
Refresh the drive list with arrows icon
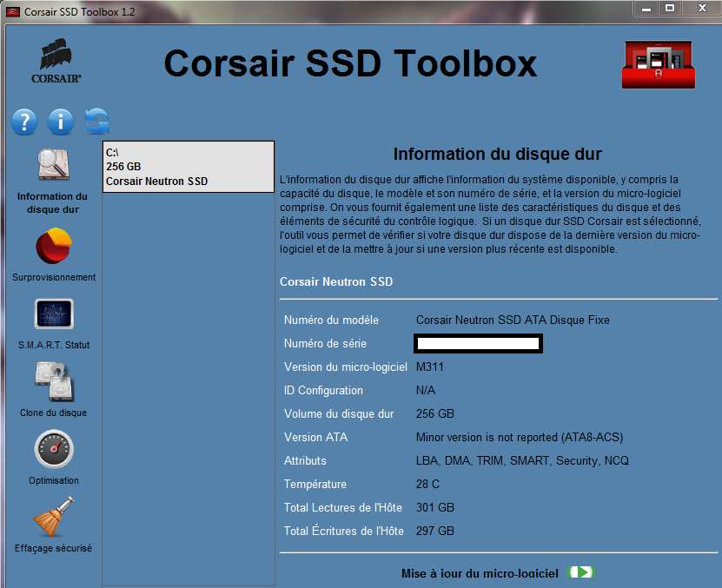pyautogui.click(x=97, y=122)
